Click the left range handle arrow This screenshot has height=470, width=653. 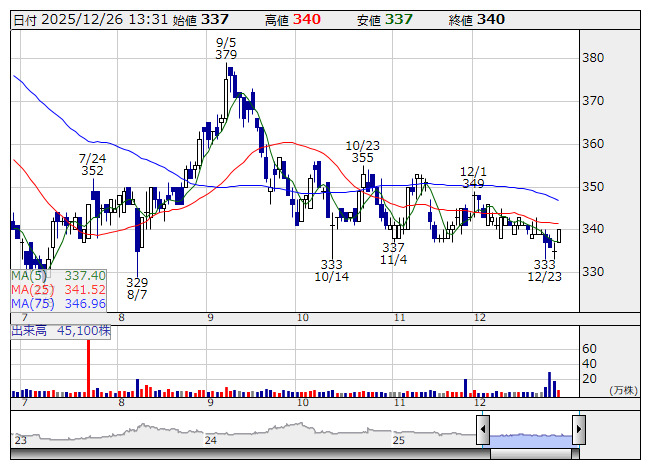[483, 431]
